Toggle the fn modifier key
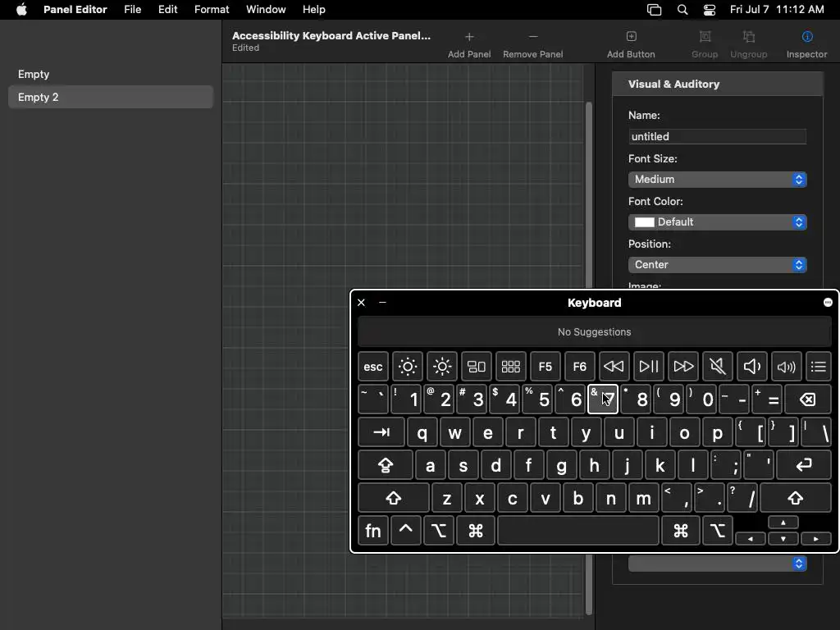Screen dimensions: 840x630 pos(373,531)
